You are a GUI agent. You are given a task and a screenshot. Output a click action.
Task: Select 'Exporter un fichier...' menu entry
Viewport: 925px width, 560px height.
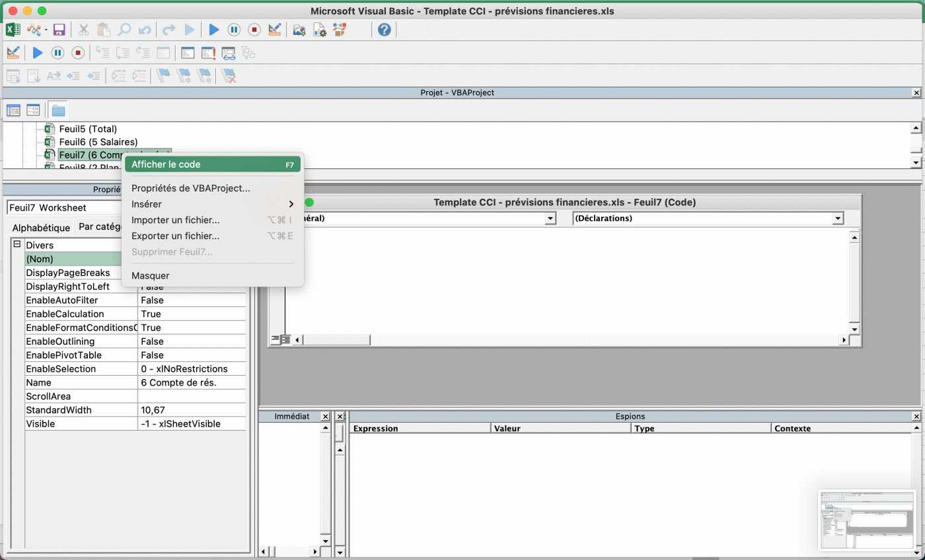175,236
